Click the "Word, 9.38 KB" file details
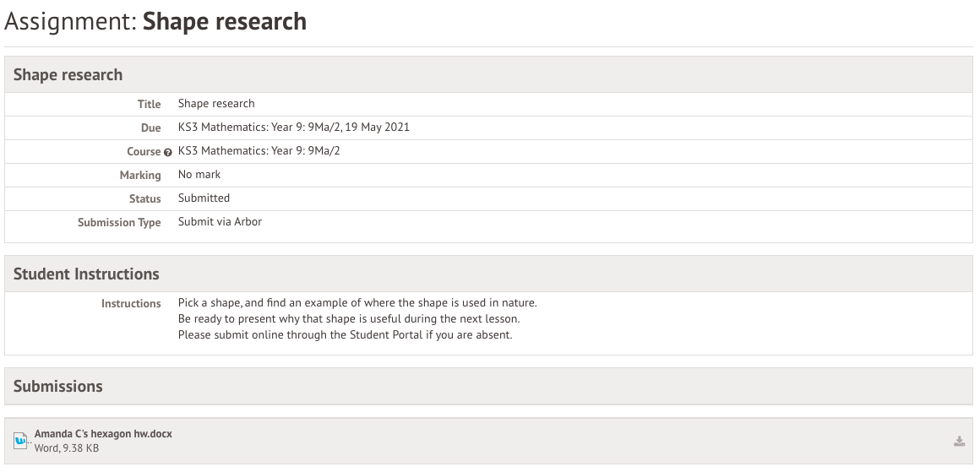The image size is (980, 472). coord(67,448)
